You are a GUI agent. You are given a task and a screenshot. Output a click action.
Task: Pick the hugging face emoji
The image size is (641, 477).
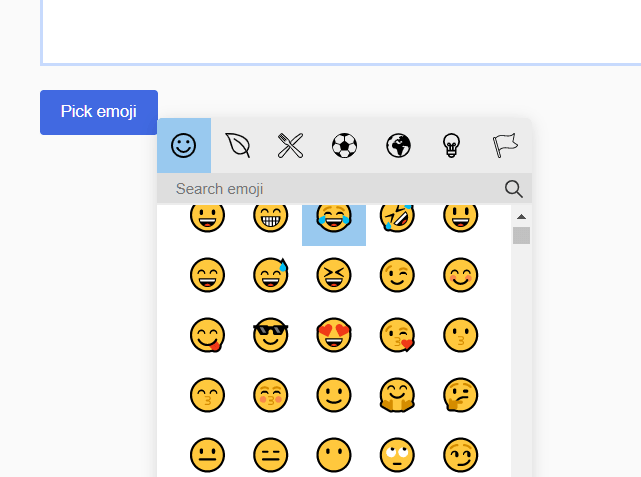[x=397, y=395]
